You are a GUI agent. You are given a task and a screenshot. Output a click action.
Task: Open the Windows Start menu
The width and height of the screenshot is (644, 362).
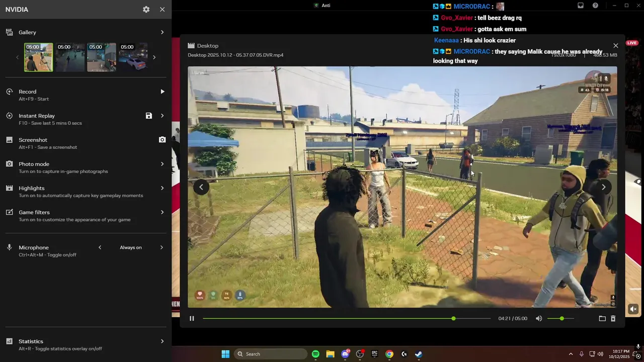(x=225, y=354)
